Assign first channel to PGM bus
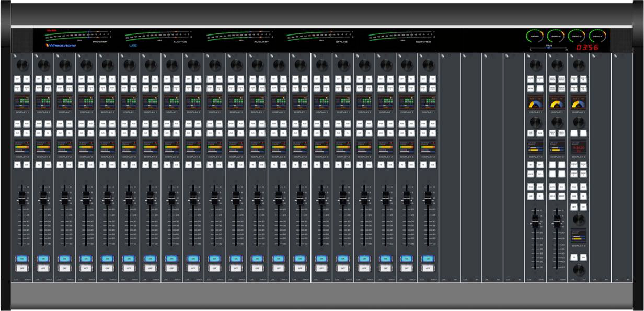This screenshot has height=311, width=644. pyautogui.click(x=17, y=124)
